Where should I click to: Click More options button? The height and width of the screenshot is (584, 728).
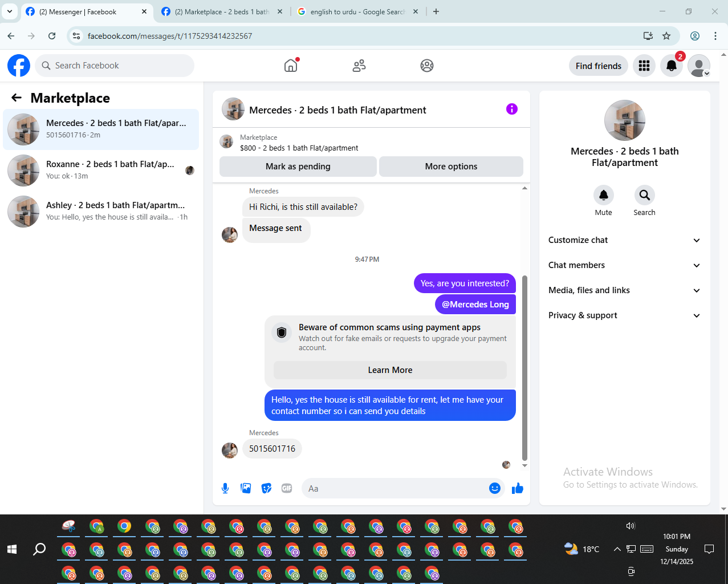pos(451,167)
